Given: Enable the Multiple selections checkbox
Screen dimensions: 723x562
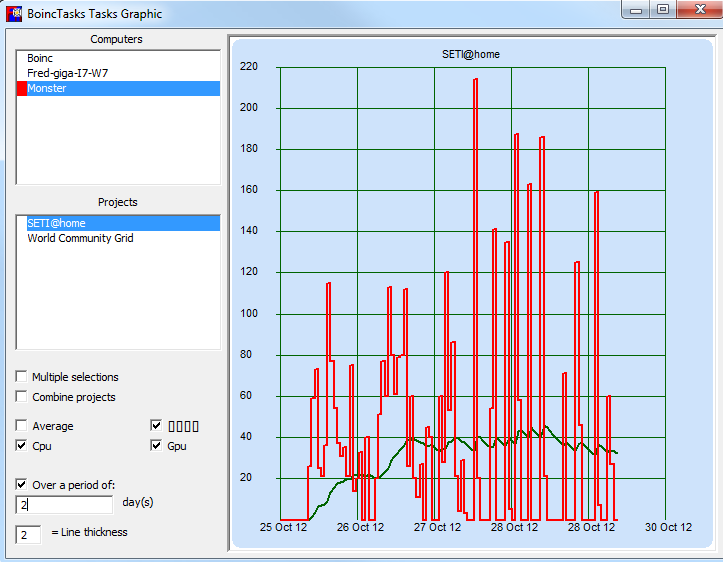Looking at the screenshot, I should [21, 376].
